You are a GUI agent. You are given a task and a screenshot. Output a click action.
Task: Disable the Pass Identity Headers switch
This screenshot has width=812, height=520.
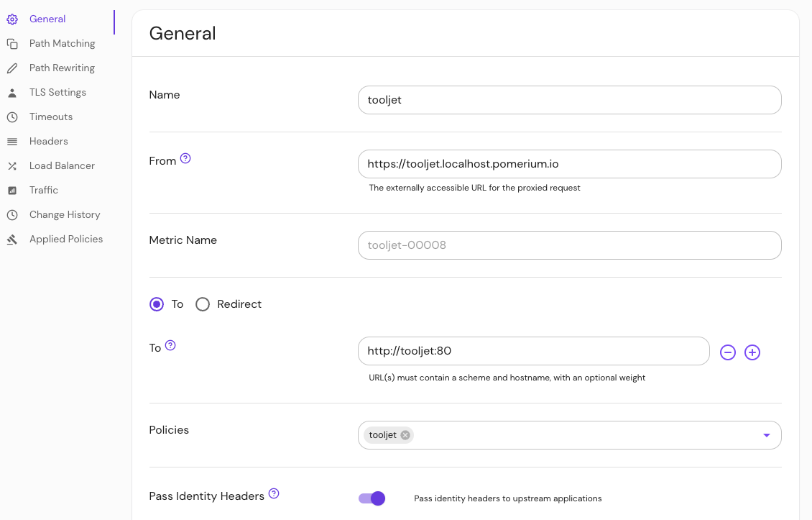click(x=372, y=498)
